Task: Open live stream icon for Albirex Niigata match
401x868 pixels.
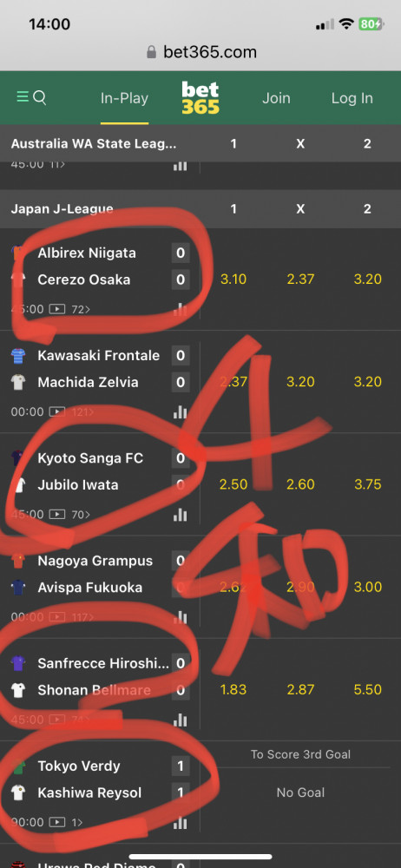Action: tap(57, 309)
